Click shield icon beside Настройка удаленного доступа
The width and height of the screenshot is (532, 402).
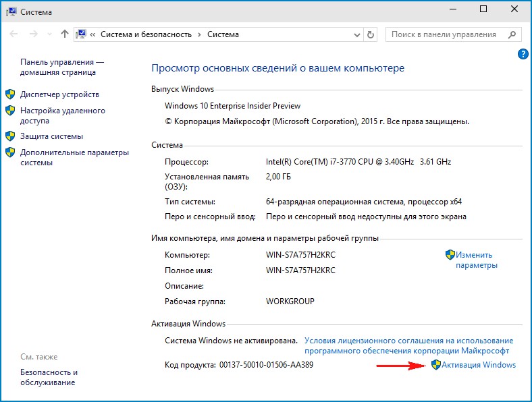[x=11, y=111]
